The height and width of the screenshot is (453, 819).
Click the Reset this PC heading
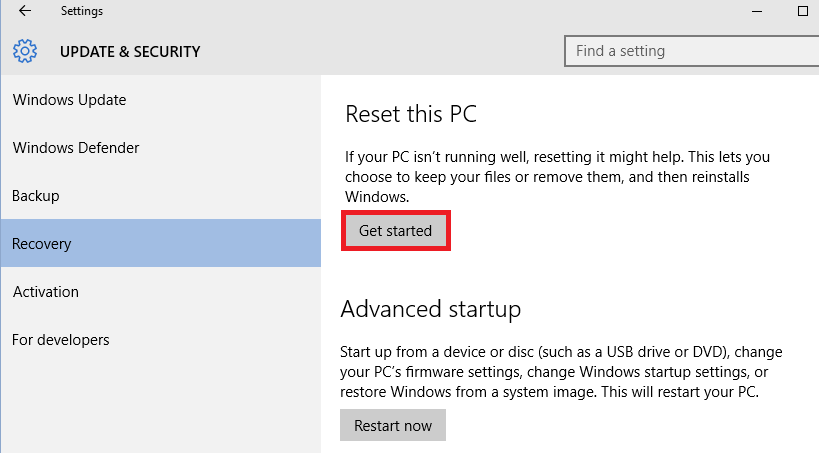411,114
